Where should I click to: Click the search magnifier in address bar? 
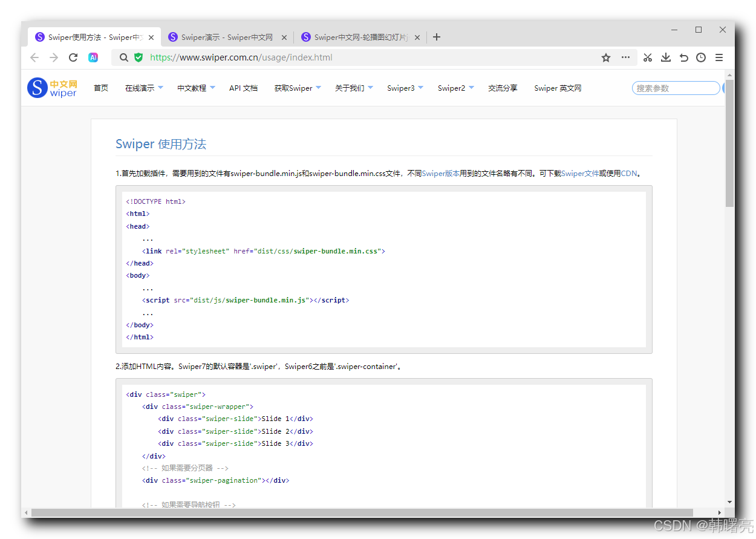pyautogui.click(x=123, y=57)
